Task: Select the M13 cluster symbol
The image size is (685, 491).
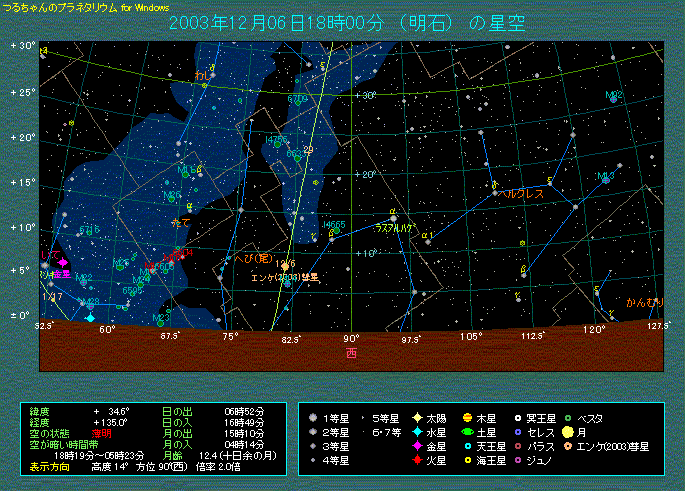Action: pos(605,178)
